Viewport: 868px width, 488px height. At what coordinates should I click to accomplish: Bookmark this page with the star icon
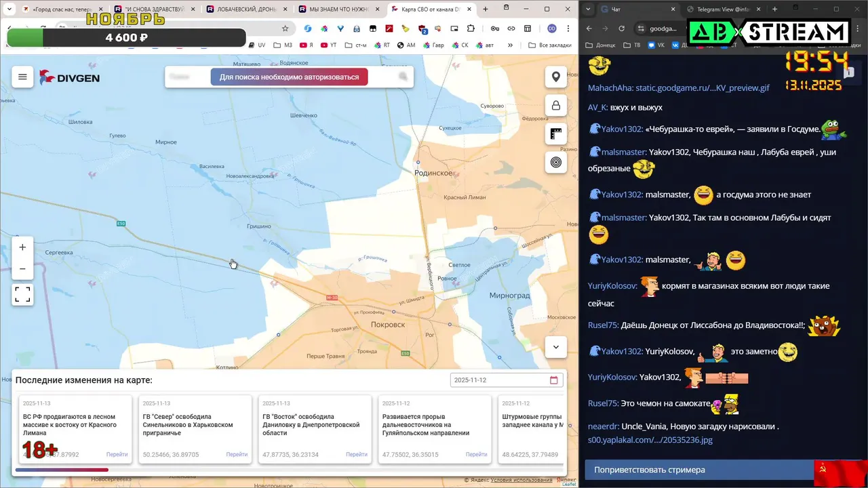[285, 28]
